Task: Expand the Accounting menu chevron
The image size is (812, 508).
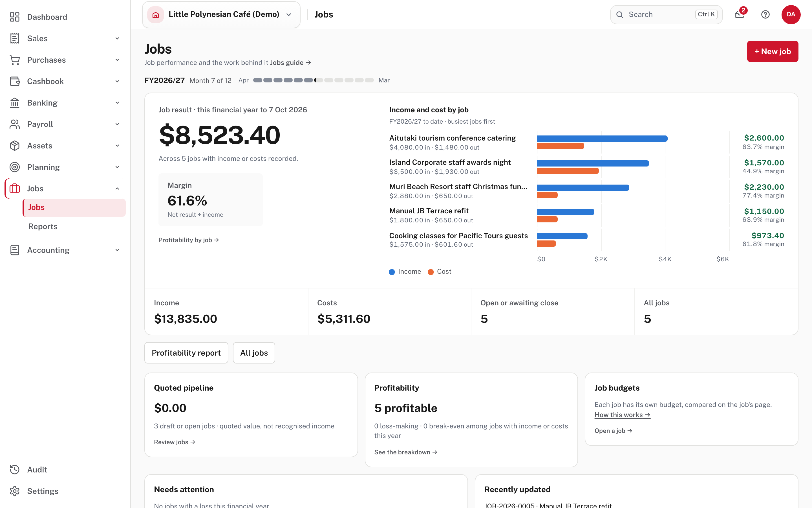Action: click(x=117, y=250)
